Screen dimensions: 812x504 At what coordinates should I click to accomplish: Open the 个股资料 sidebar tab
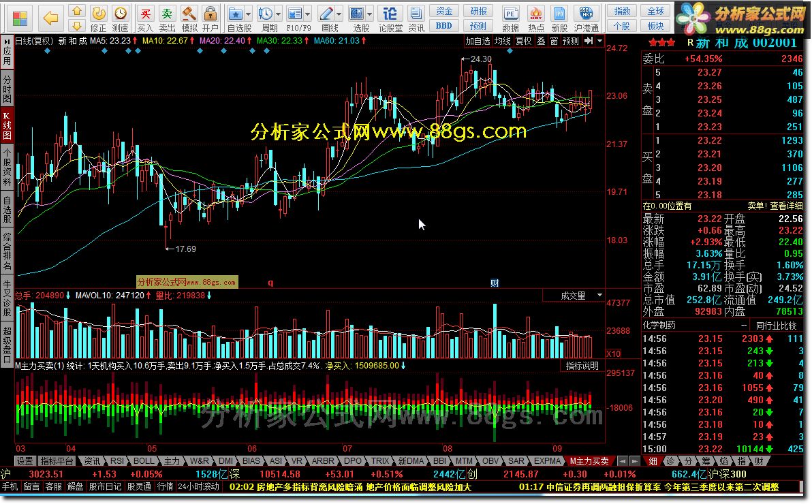pyautogui.click(x=7, y=167)
